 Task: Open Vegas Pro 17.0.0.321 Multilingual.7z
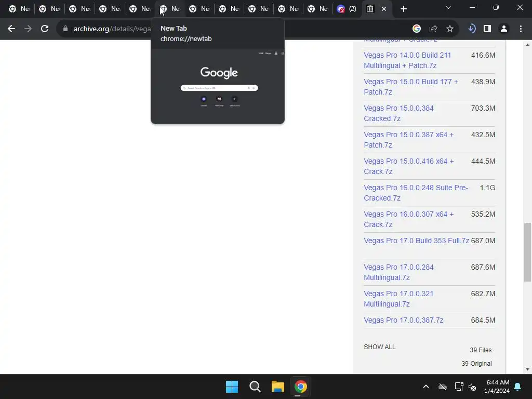tap(398, 299)
